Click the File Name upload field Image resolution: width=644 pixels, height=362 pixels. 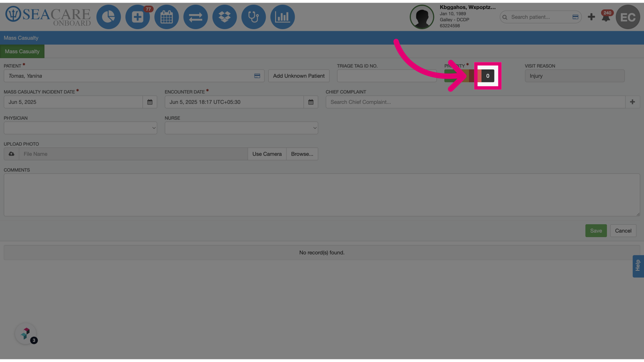click(133, 154)
